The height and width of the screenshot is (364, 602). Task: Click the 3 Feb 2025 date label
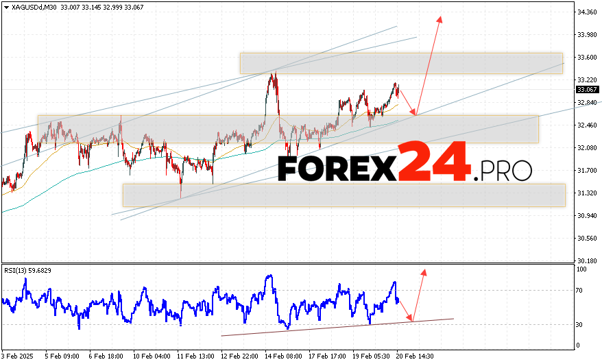click(x=19, y=357)
